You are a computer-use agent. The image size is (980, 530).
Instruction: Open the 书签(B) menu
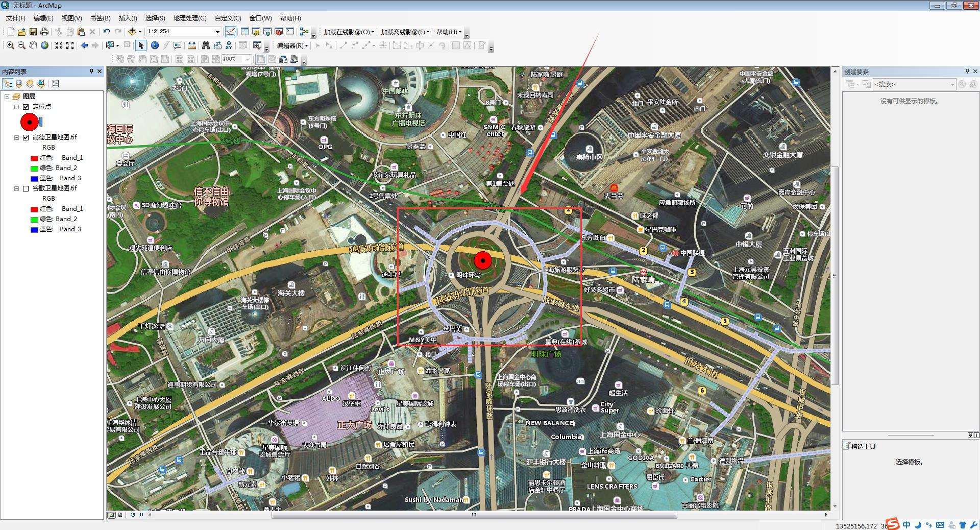100,18
